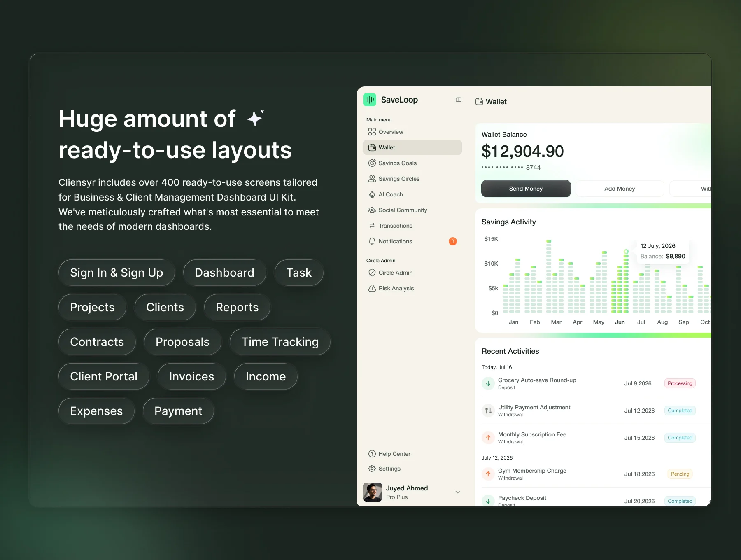Click Paycheck Deposit down-arrow icon
741x560 pixels.
(488, 501)
